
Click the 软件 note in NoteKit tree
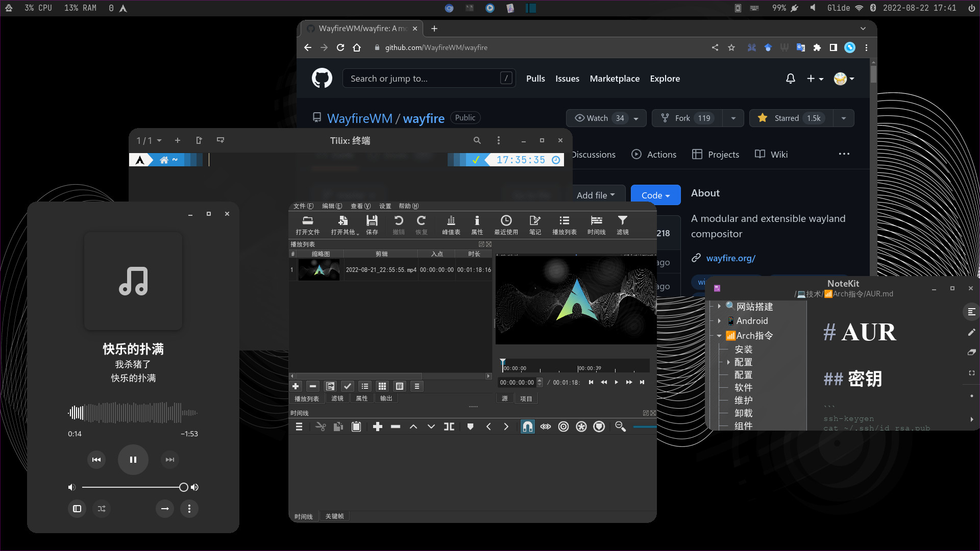[743, 388]
